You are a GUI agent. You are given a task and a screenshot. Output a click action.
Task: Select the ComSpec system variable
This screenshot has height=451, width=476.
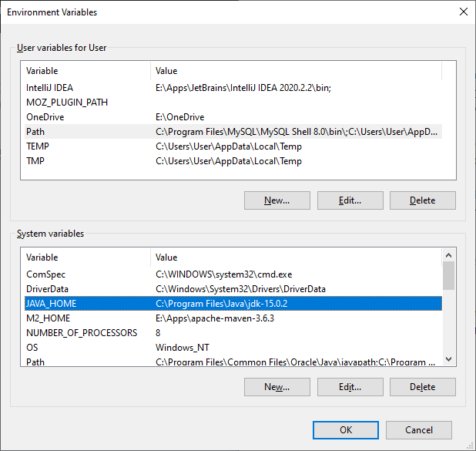tap(45, 274)
